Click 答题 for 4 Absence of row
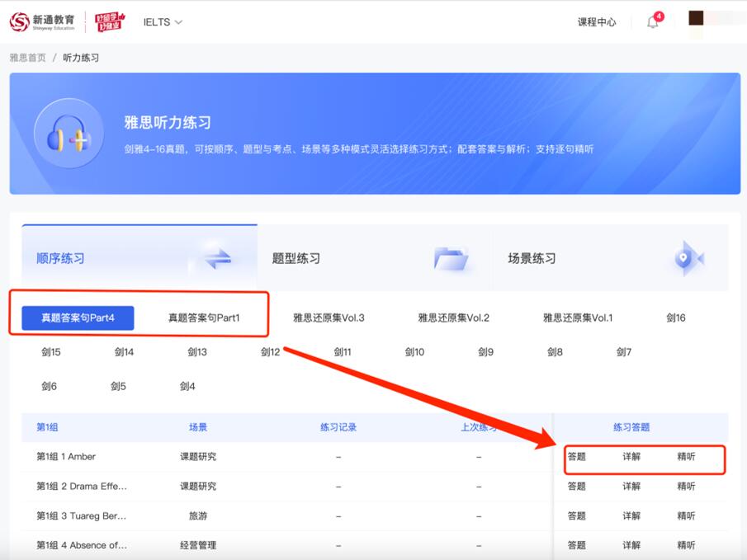The image size is (747, 560). pyautogui.click(x=576, y=545)
